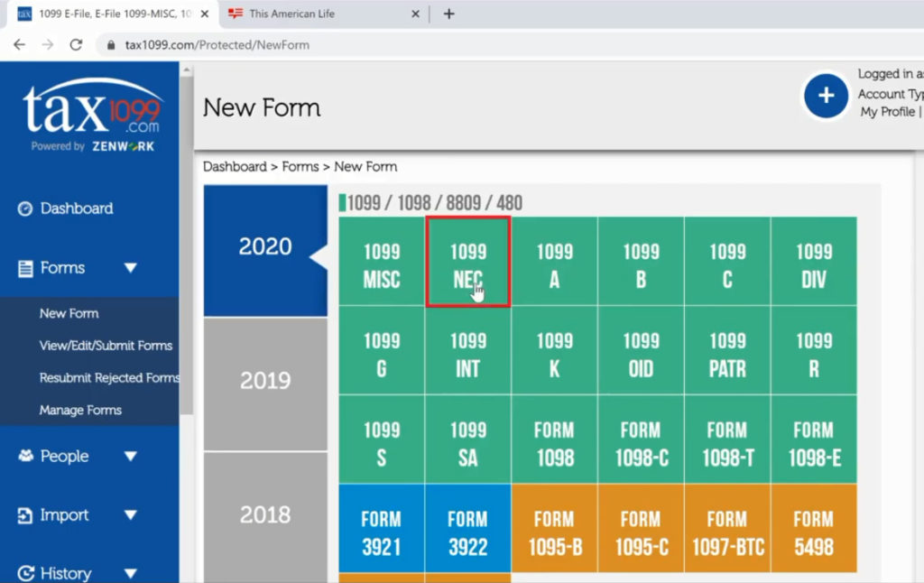Select the 2018 tax year tile

coord(264,514)
